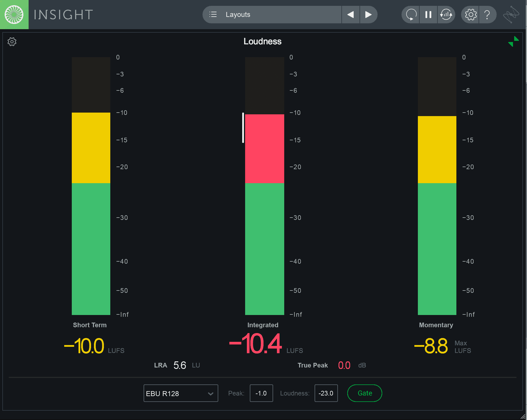Image resolution: width=527 pixels, height=420 pixels.
Task: Collapse the Loudness panel with green arrows
Action: [513, 41]
